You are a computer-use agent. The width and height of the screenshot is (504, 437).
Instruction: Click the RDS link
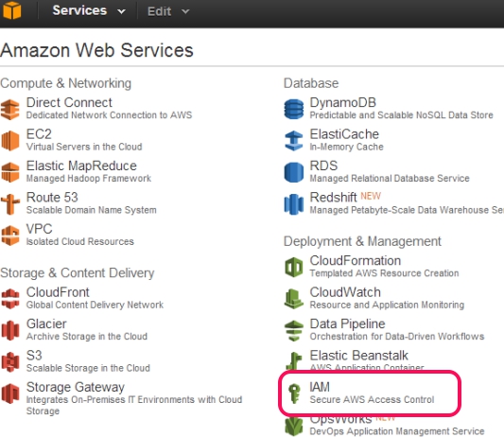323,166
